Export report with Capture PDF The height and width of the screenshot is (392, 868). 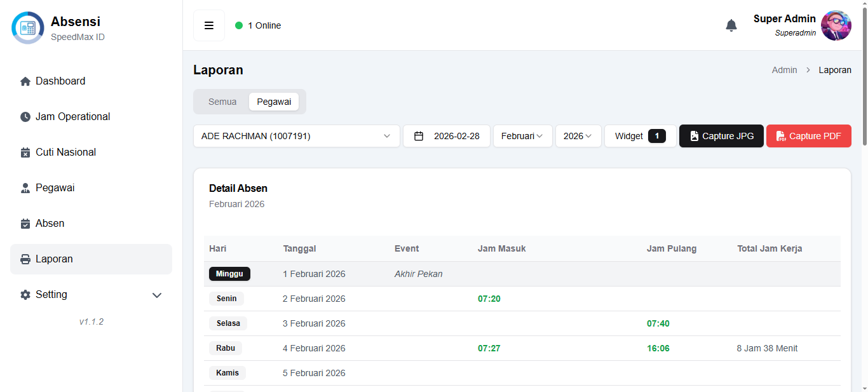click(808, 136)
